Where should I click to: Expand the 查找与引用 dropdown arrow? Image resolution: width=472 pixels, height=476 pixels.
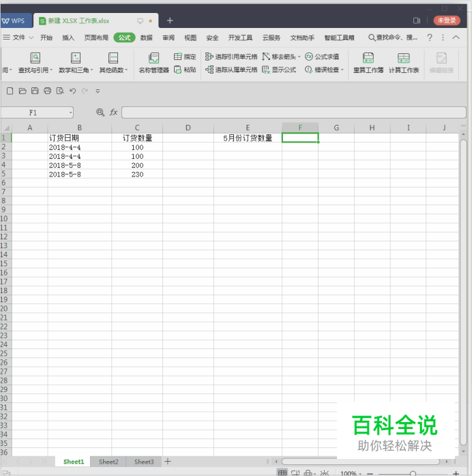point(51,70)
